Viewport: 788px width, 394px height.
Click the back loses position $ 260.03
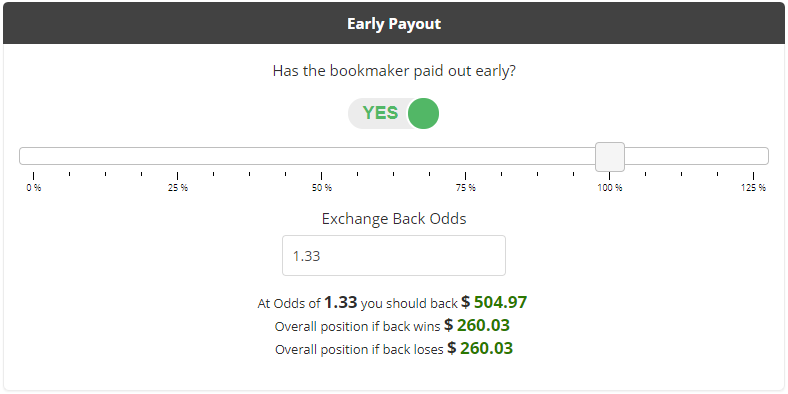[x=480, y=348]
